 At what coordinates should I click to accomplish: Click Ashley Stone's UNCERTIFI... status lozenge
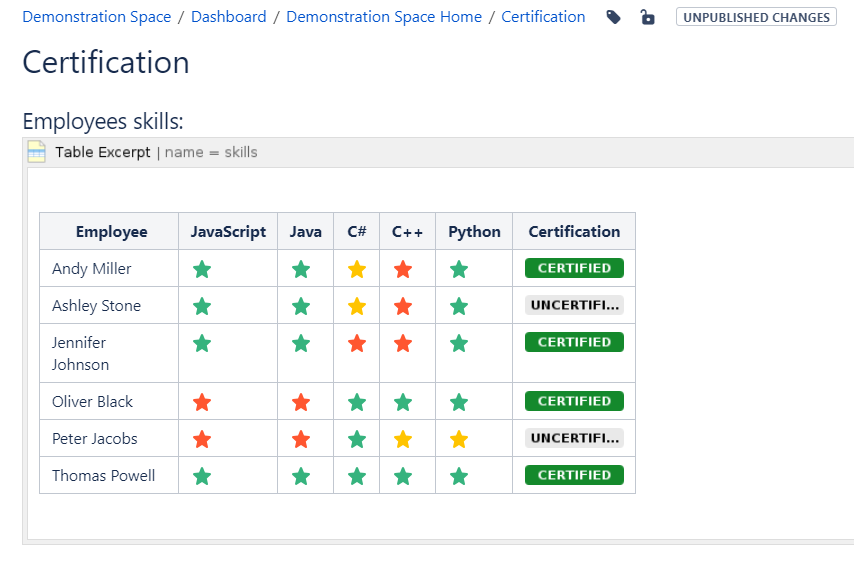574,305
